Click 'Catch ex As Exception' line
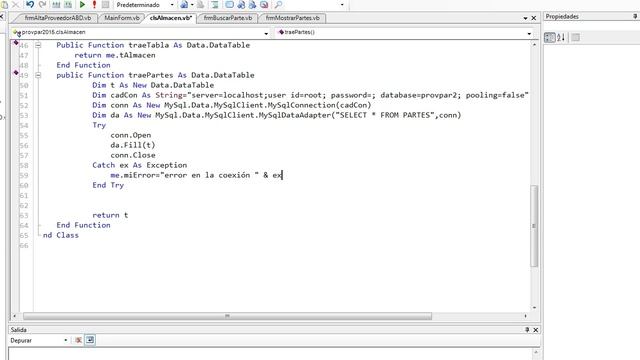The image size is (640, 360). click(x=140, y=165)
